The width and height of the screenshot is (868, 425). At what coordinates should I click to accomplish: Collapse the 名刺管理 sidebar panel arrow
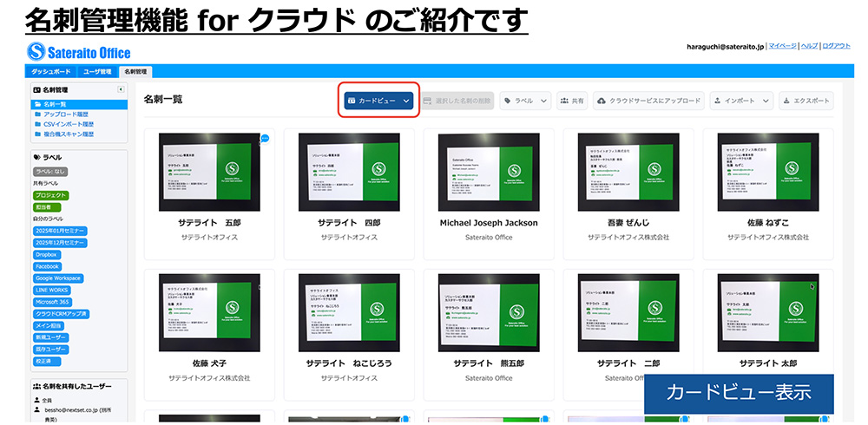(120, 89)
